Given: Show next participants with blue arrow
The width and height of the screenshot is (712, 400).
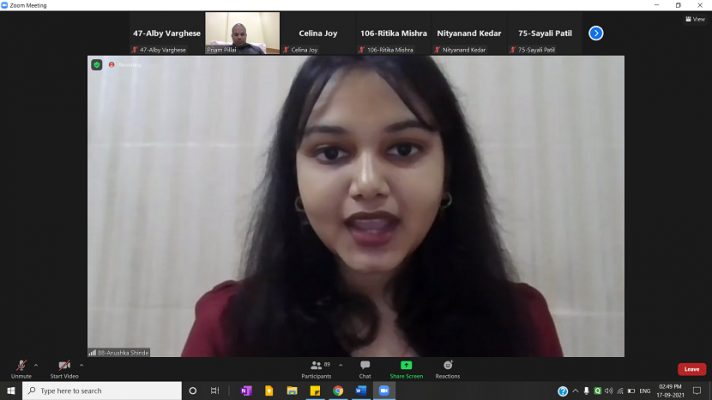Looking at the screenshot, I should (596, 33).
